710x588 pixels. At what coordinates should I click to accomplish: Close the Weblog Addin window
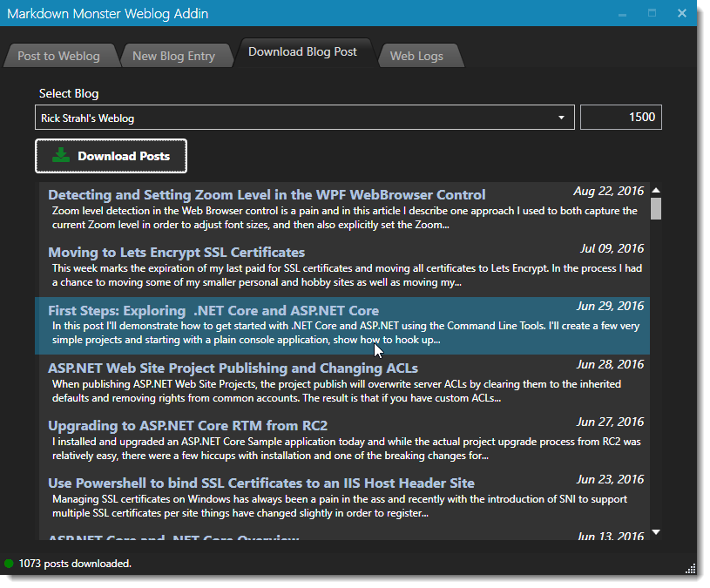pyautogui.click(x=682, y=13)
